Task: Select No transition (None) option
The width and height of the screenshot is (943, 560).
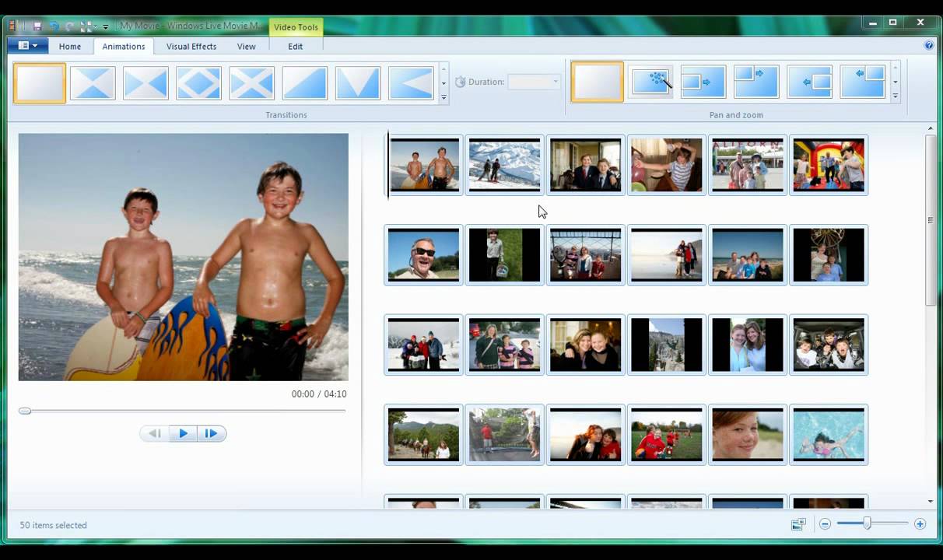Action: point(39,81)
